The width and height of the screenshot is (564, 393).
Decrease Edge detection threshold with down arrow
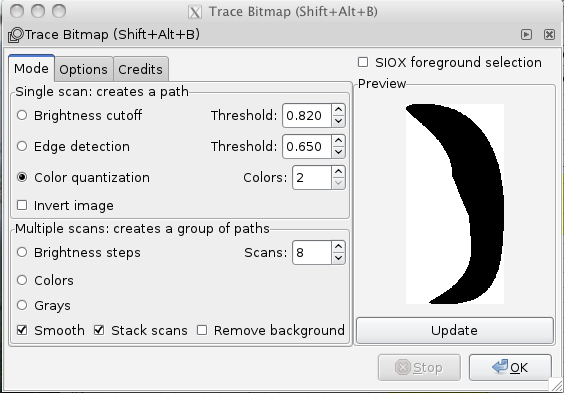point(338,152)
